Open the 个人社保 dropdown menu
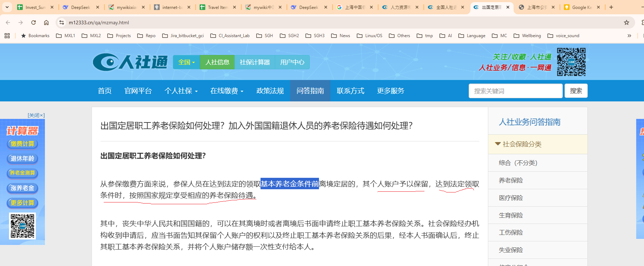 click(181, 91)
